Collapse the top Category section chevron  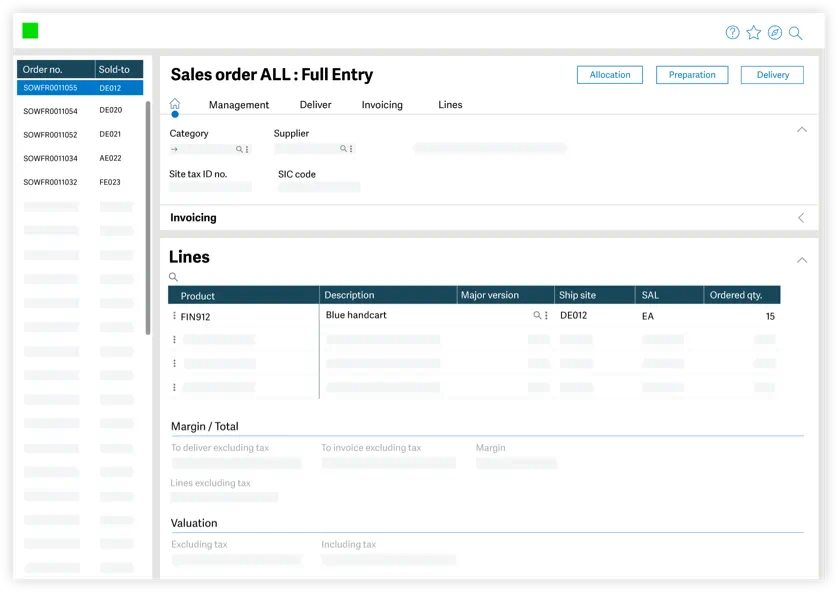pyautogui.click(x=801, y=130)
